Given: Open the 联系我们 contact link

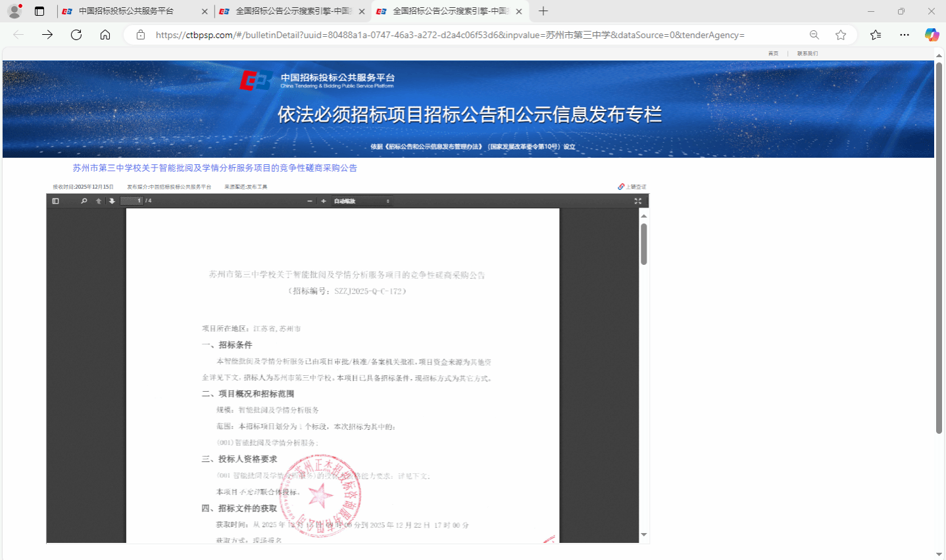Looking at the screenshot, I should pyautogui.click(x=807, y=53).
